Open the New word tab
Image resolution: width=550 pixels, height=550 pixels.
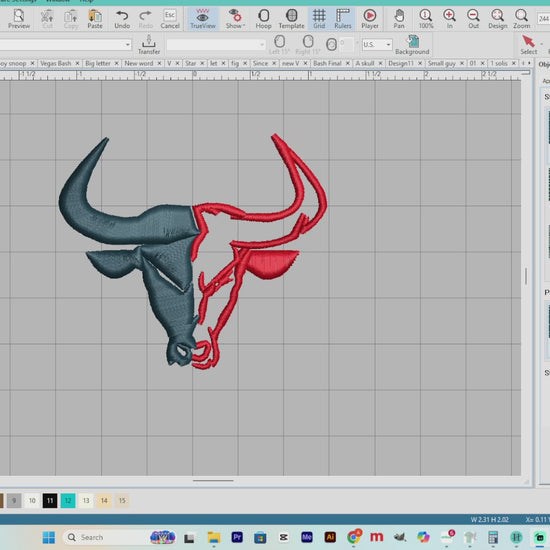[x=139, y=63]
